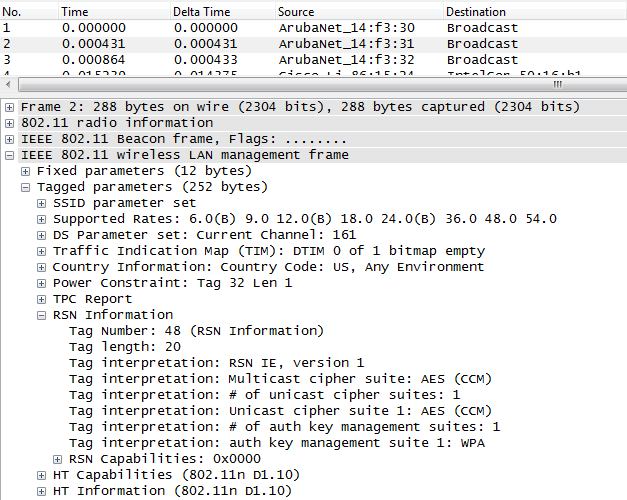This screenshot has width=627, height=500.
Task: Expand RSN Capabilities: 0x0000
Action: [58, 459]
